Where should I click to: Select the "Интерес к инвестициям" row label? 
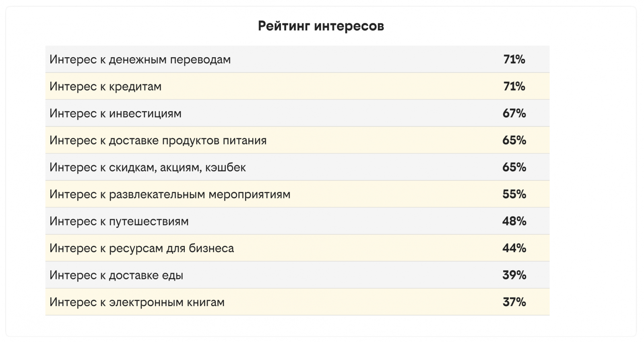click(116, 114)
